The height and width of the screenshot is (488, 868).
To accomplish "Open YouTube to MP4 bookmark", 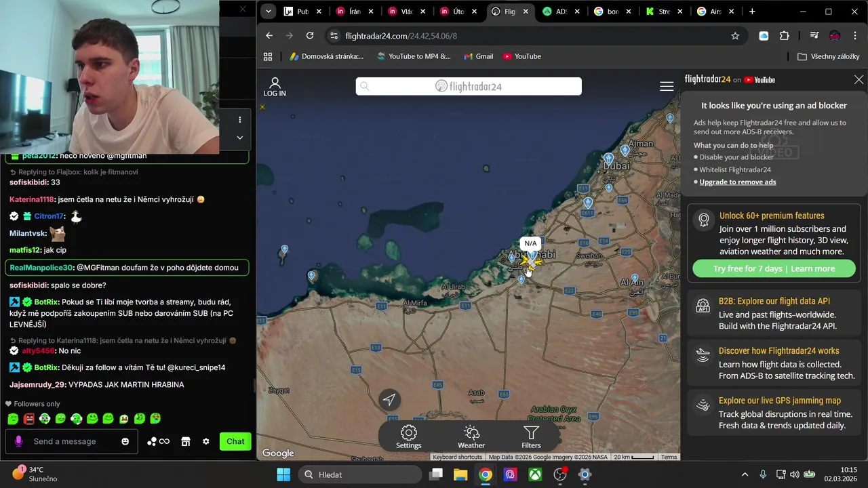I will (x=414, y=56).
